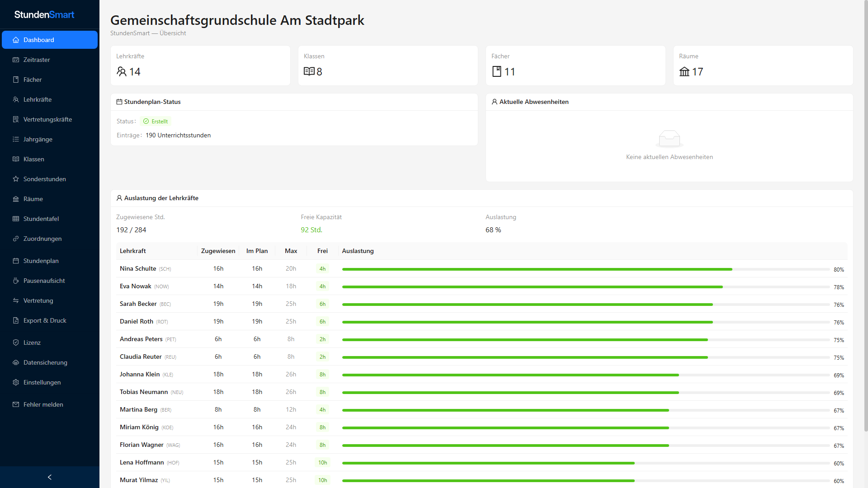Open the Räume summary card showing 17

(x=763, y=66)
